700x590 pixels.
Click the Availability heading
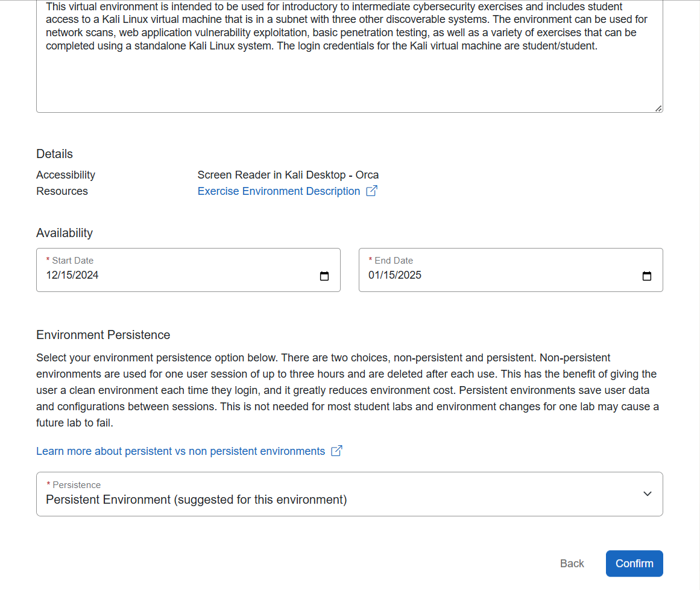tap(65, 233)
